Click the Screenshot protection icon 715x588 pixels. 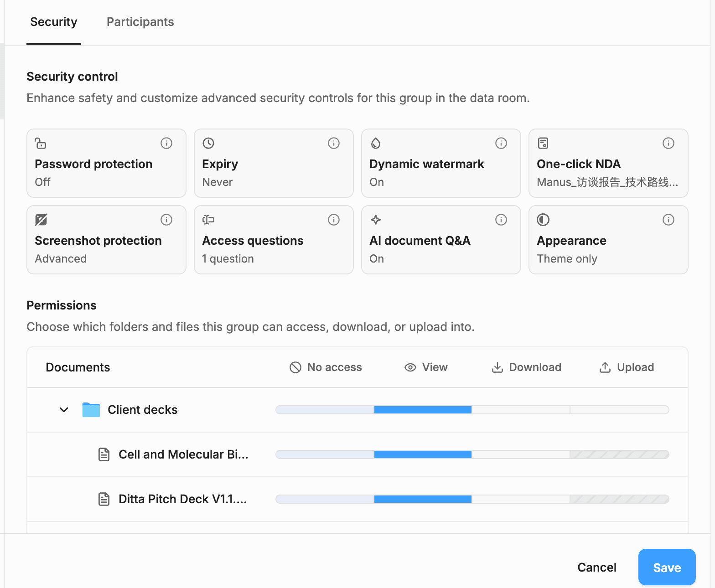click(41, 220)
